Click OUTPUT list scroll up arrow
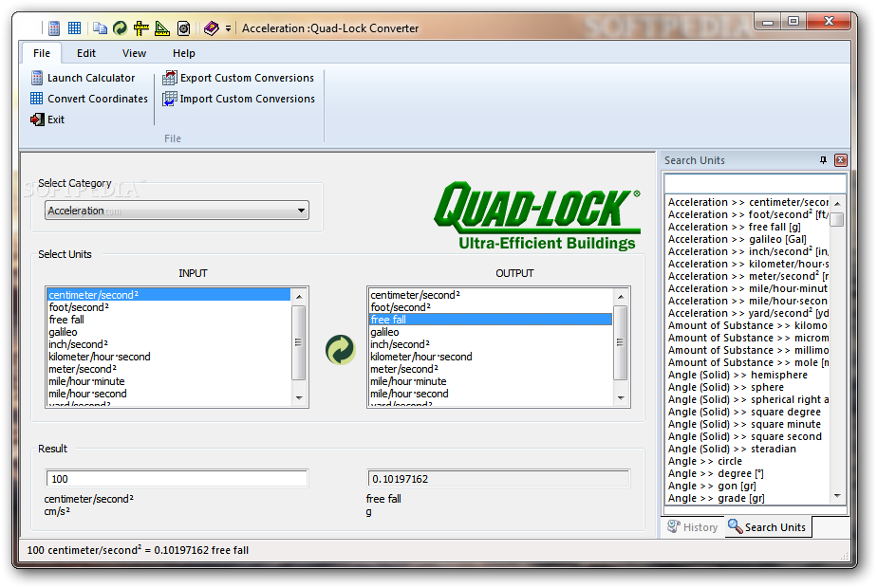Screen dimensions: 877x588 pyautogui.click(x=621, y=296)
